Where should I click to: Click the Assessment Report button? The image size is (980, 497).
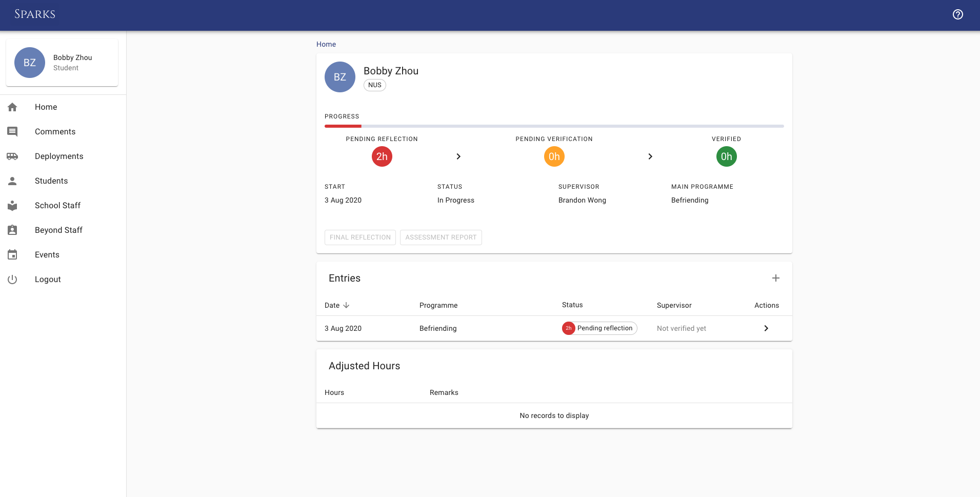[441, 237]
